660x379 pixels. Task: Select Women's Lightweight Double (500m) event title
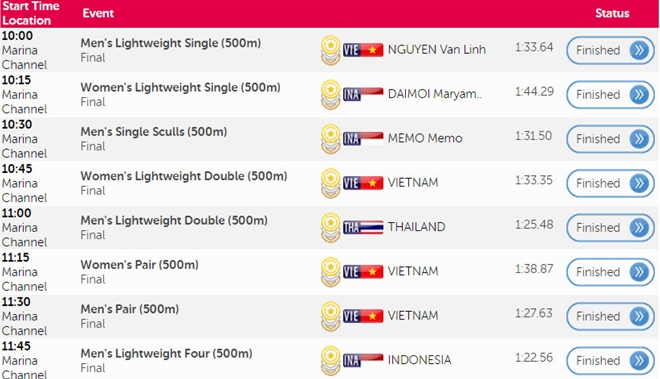(x=184, y=176)
